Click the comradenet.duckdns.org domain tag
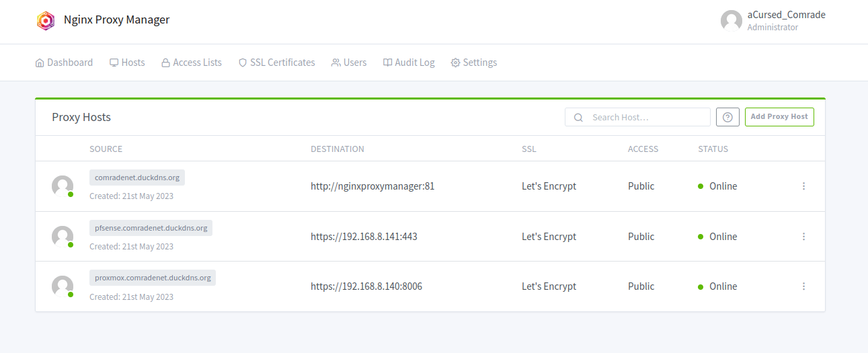This screenshot has width=868, height=353. click(137, 178)
